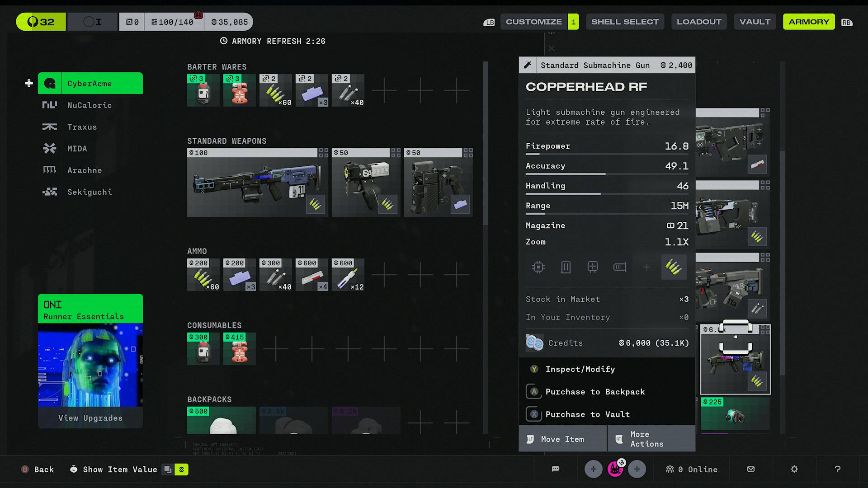The image size is (868, 488).
Task: Click View Upgrades under ONI Runner Essentials
Action: [90, 418]
